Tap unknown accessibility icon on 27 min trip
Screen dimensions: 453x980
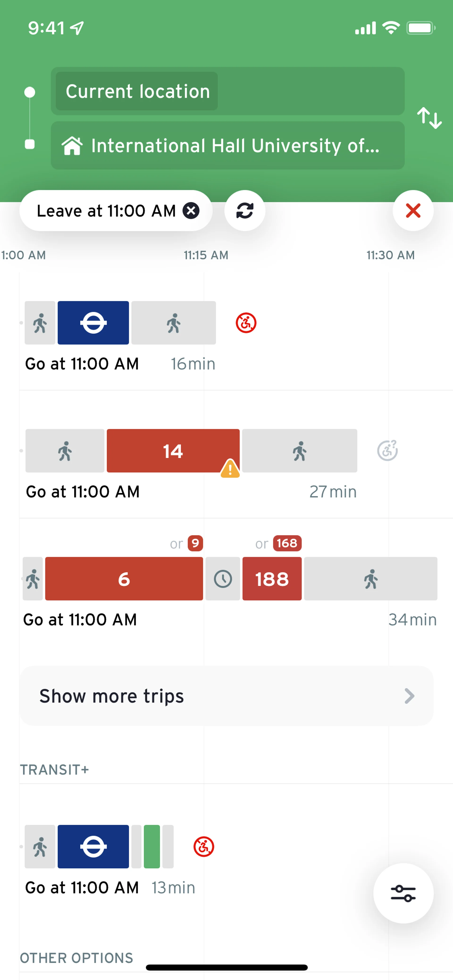[x=387, y=451]
